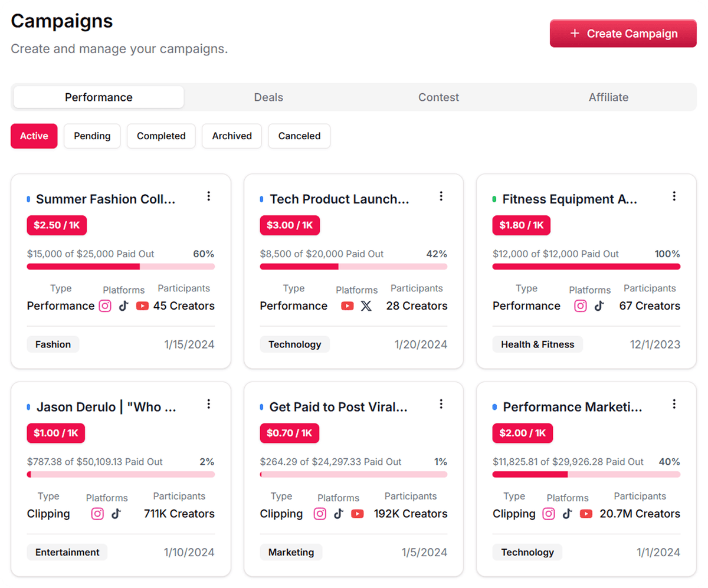This screenshot has height=588, width=708.
Task: Open the Affiliate campaigns tab
Action: [608, 97]
